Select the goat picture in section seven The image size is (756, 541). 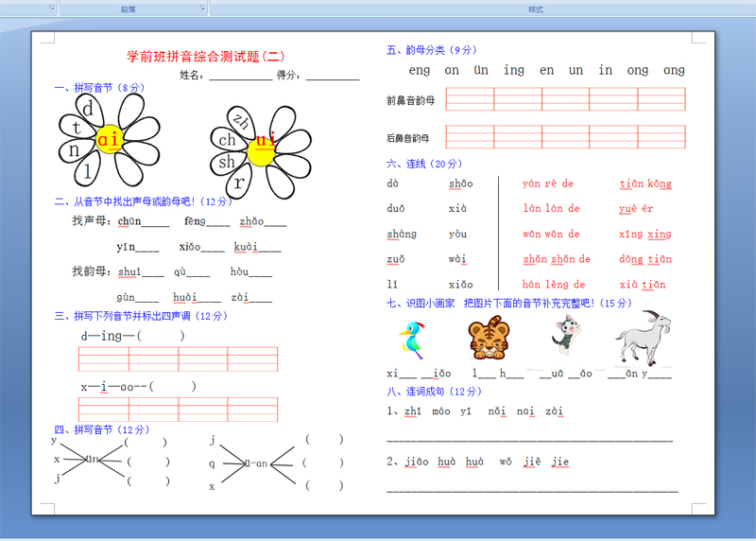click(644, 338)
